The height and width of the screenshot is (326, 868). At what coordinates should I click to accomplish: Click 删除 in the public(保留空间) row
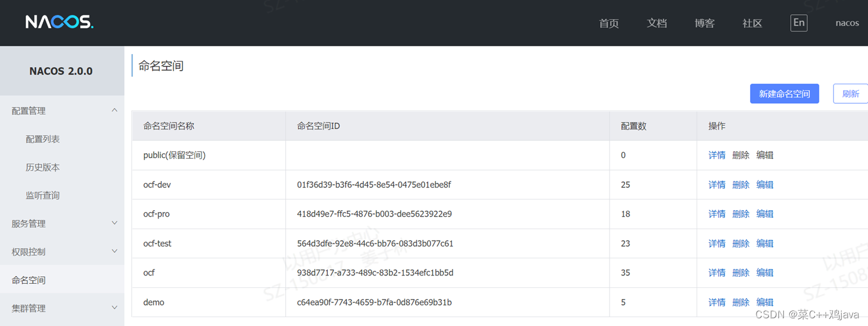click(x=741, y=155)
